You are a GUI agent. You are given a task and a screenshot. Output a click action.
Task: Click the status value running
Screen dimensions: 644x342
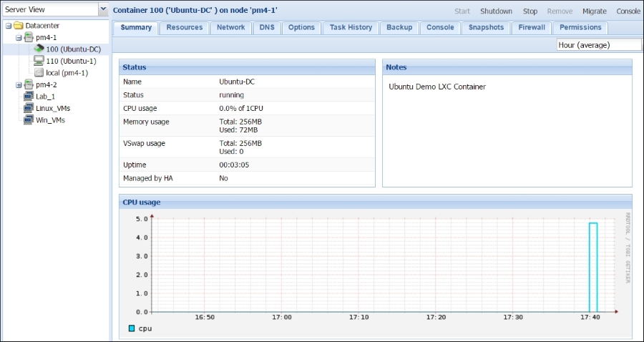tap(231, 95)
